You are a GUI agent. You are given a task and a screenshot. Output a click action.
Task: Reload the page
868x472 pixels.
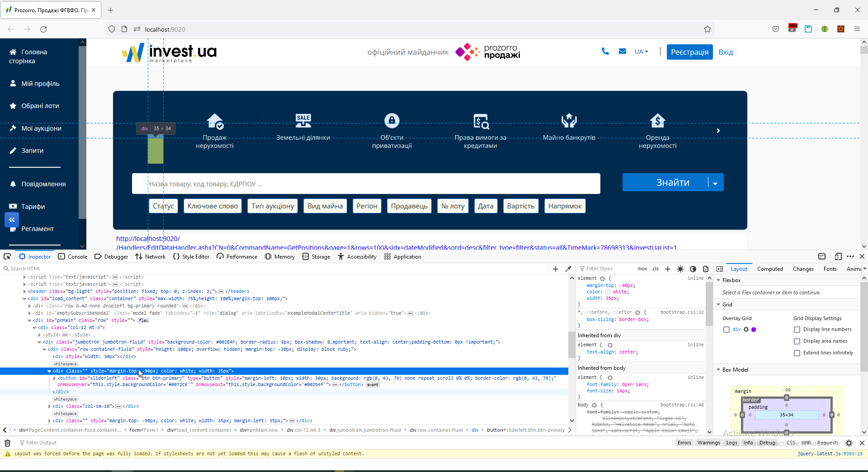(x=43, y=29)
